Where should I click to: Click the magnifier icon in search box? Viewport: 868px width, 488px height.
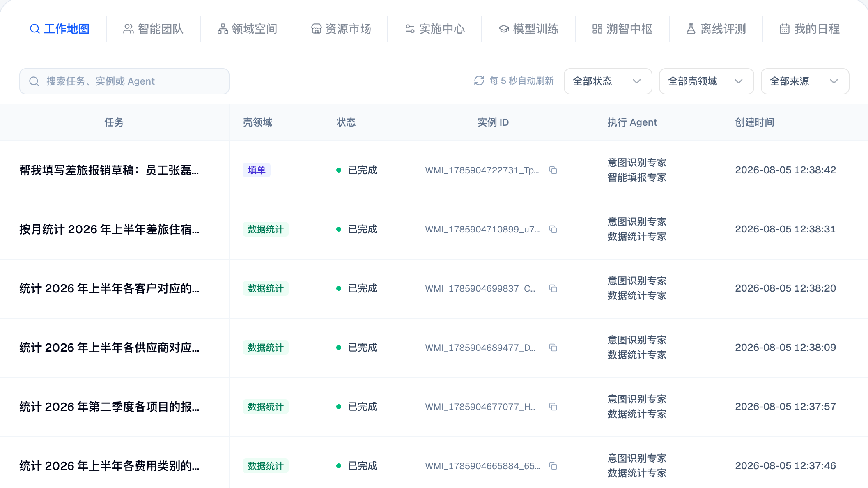[x=34, y=81]
